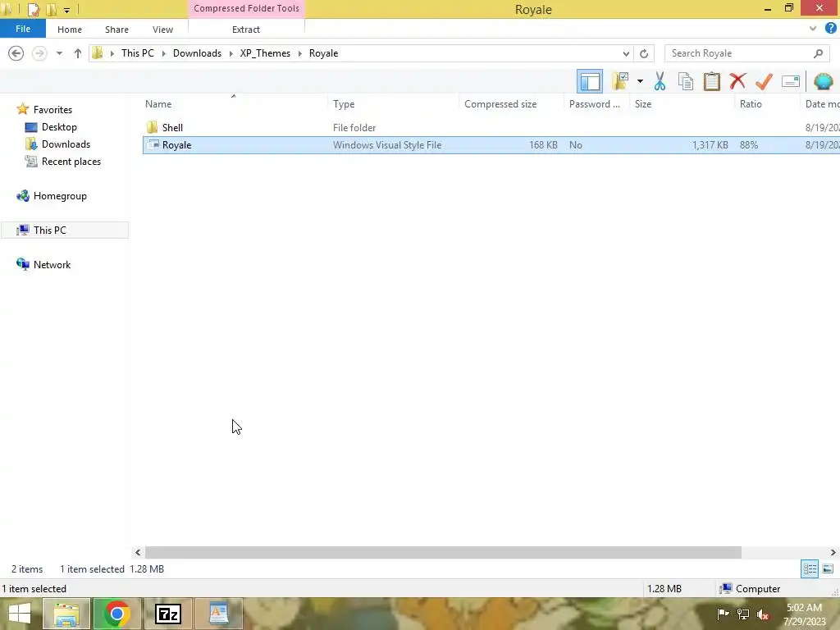Select Homegroup in the navigation pane

[60, 195]
